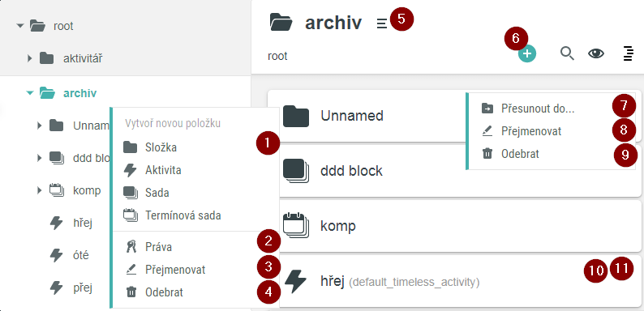This screenshot has height=311, width=644.
Task: Collapse the root tree node
Action: 19,26
